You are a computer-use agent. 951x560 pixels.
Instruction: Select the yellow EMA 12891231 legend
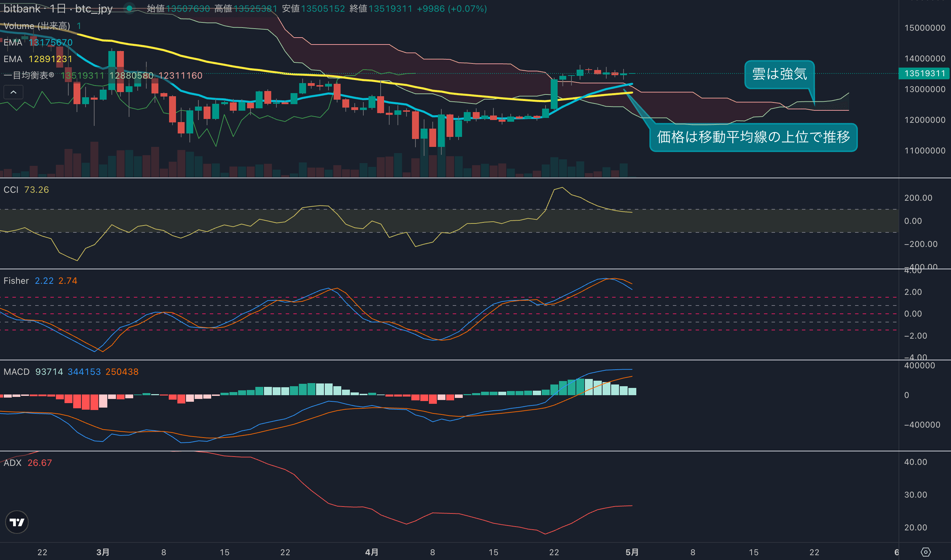coord(38,59)
